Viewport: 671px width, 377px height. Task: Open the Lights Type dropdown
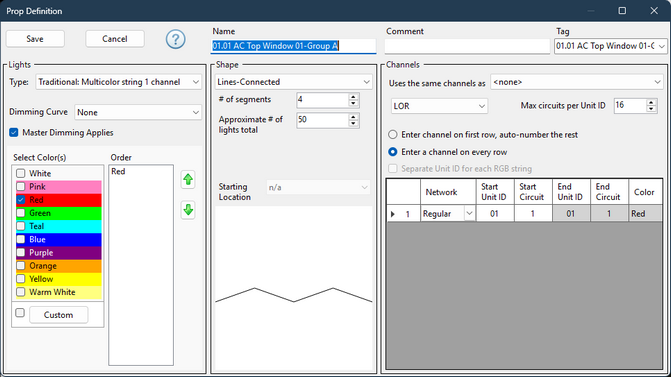pyautogui.click(x=119, y=82)
